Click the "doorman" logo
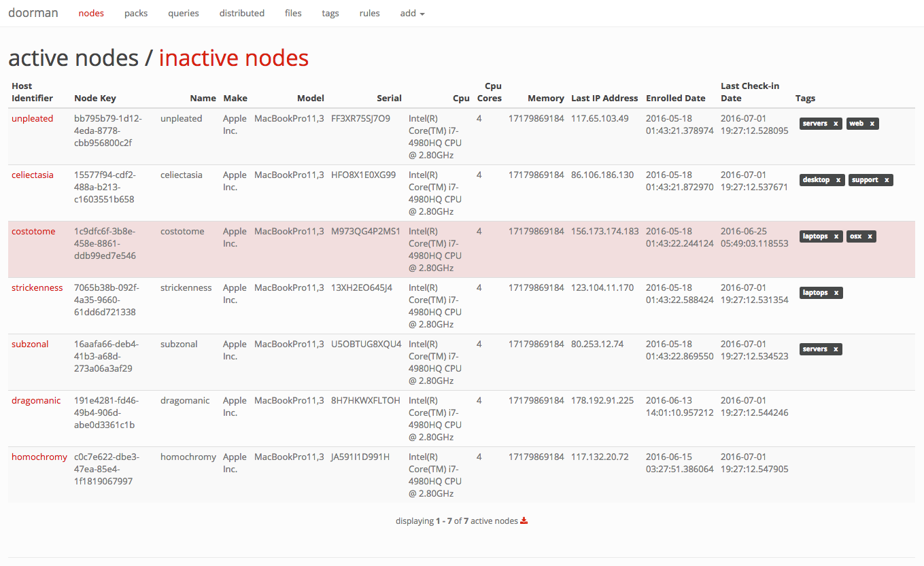The image size is (924, 566). (33, 12)
